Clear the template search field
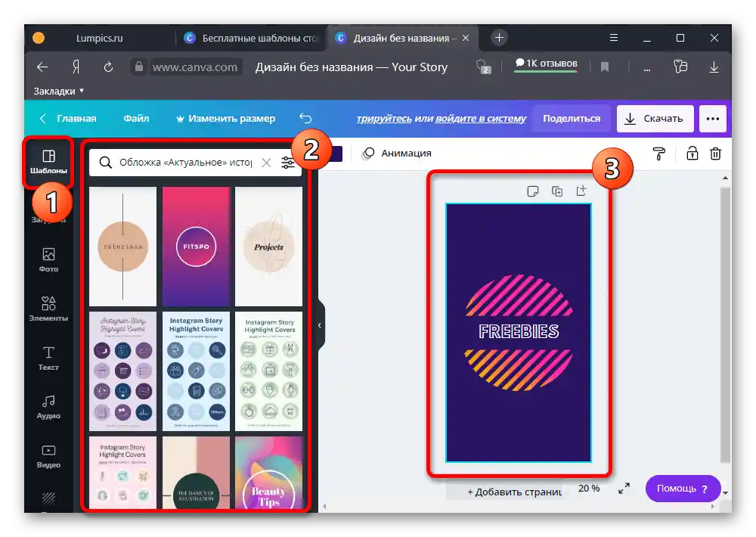756x537 pixels. tap(266, 163)
